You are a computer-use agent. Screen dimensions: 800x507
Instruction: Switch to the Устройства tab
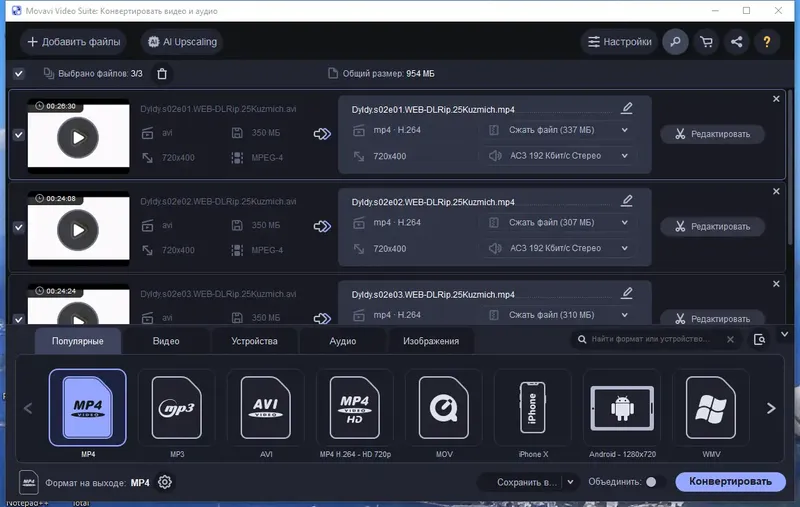point(254,341)
